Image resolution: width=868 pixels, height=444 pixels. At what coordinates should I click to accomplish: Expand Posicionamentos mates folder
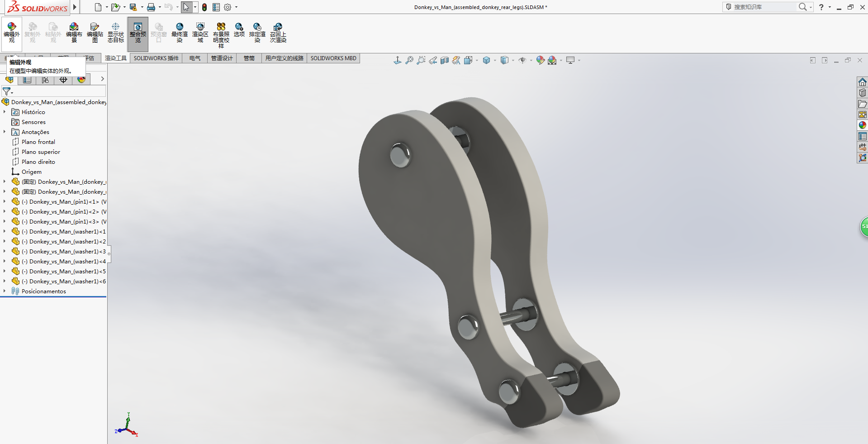click(5, 291)
